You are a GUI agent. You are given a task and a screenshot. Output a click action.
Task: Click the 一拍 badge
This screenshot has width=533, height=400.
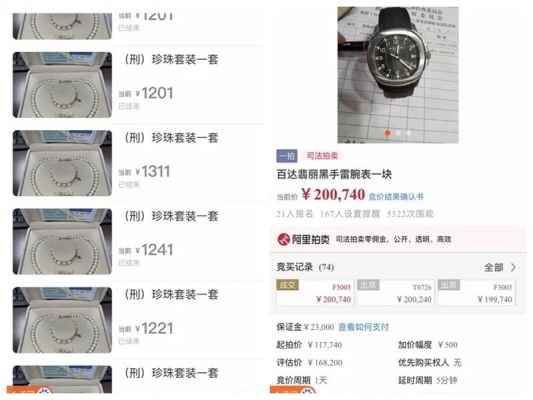coord(287,156)
